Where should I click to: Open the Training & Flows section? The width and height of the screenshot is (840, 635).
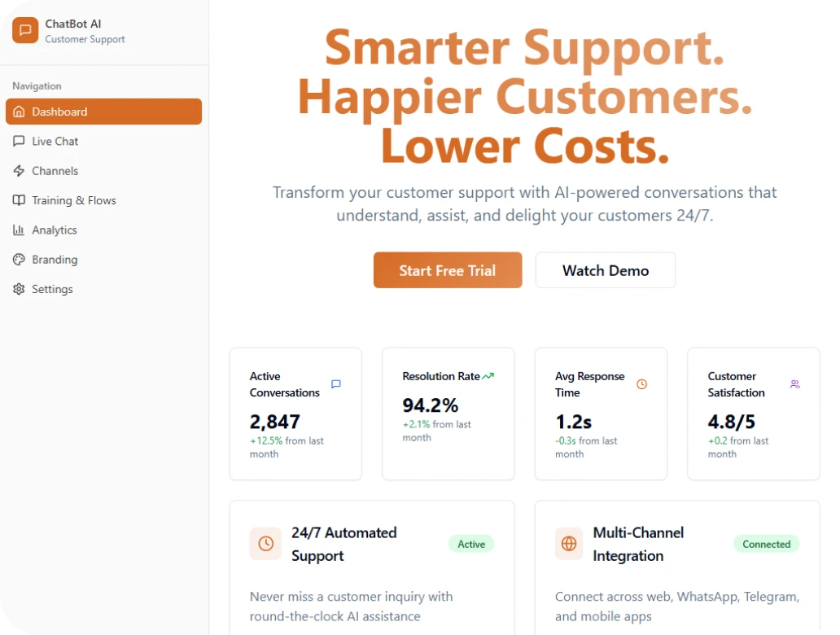[74, 200]
